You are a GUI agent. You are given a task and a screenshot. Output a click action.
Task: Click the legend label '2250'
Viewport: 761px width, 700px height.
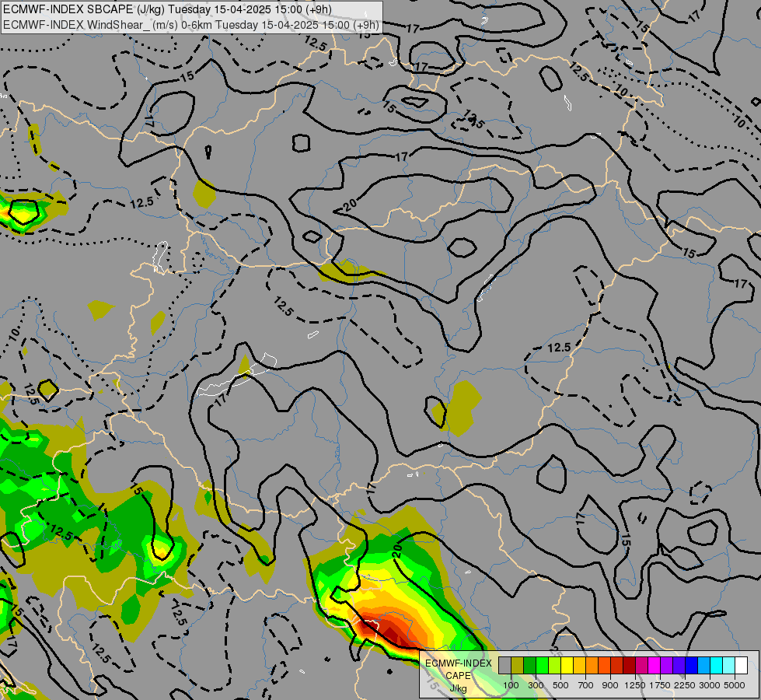(x=685, y=685)
